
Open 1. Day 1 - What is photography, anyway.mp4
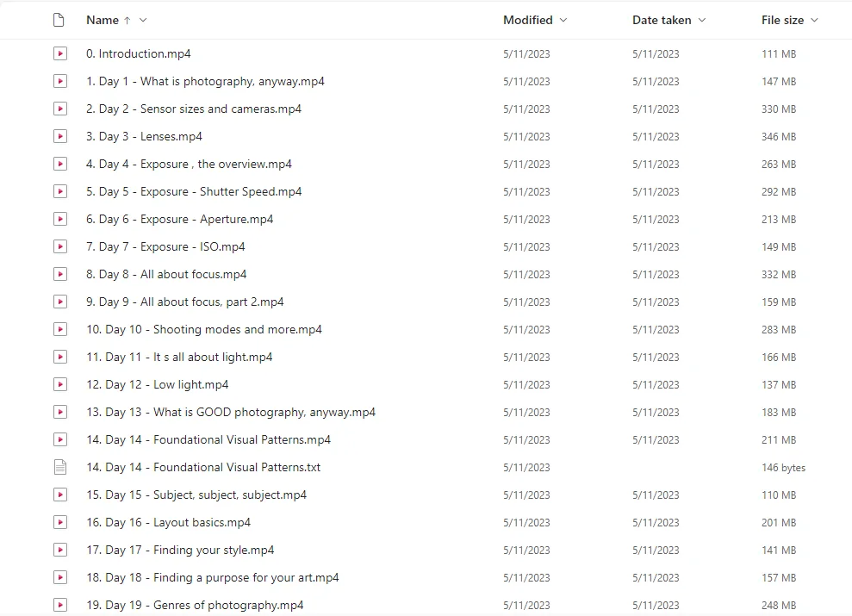coord(205,81)
